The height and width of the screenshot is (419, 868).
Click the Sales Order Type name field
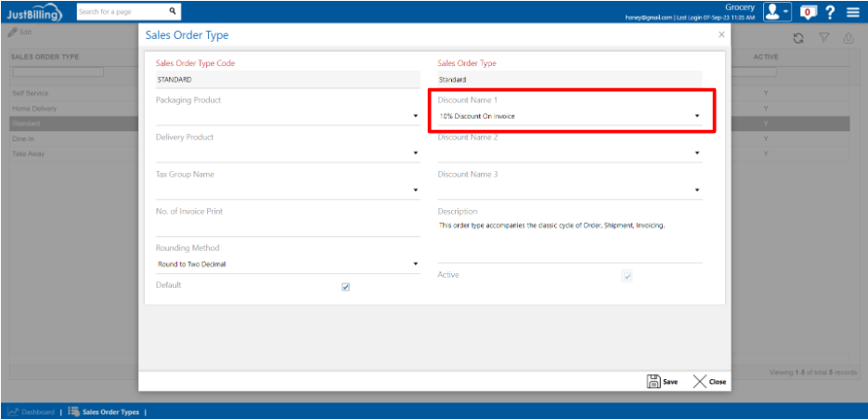pos(569,80)
